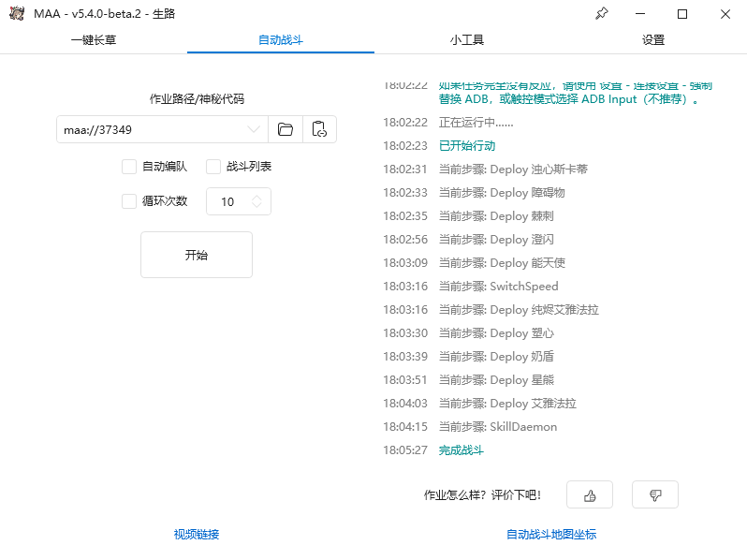Click the paste-from-clipboard icon beside path field
747x560 pixels.
pyautogui.click(x=319, y=129)
